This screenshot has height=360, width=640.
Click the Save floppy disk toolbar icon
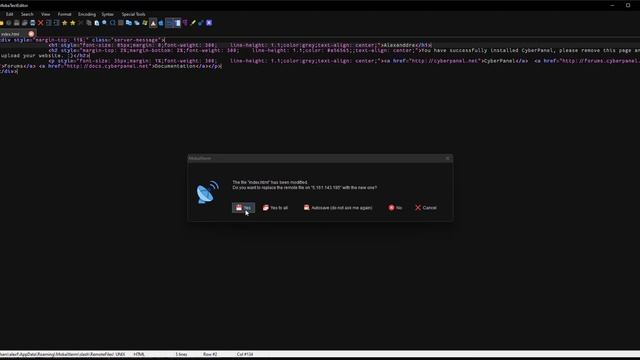17,23
